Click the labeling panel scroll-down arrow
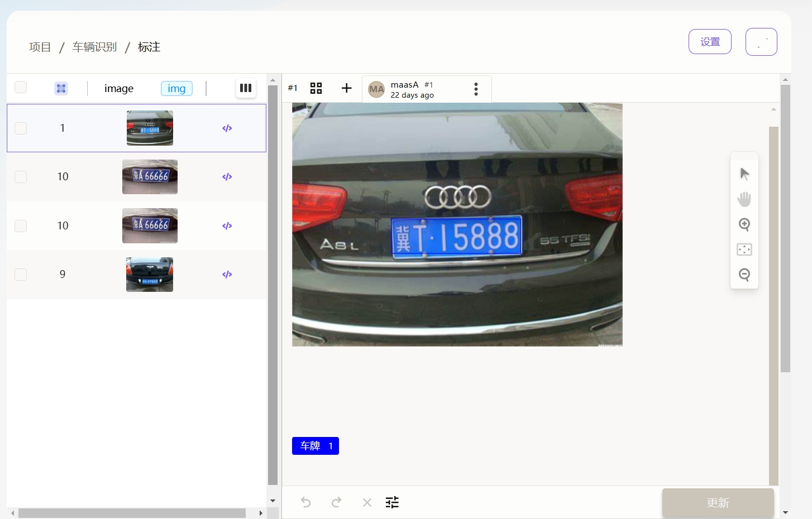Image resolution: width=812 pixels, height=519 pixels. [785, 512]
